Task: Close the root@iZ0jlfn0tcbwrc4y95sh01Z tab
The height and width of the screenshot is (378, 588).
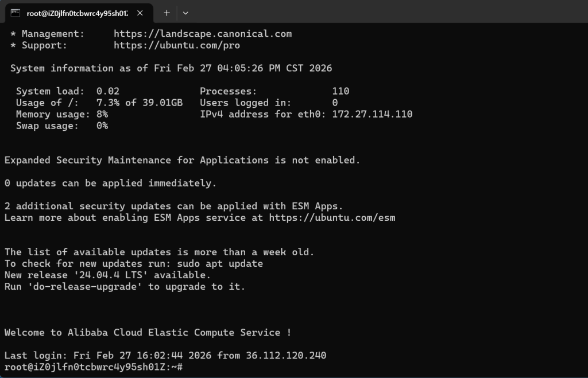Action: click(x=140, y=13)
